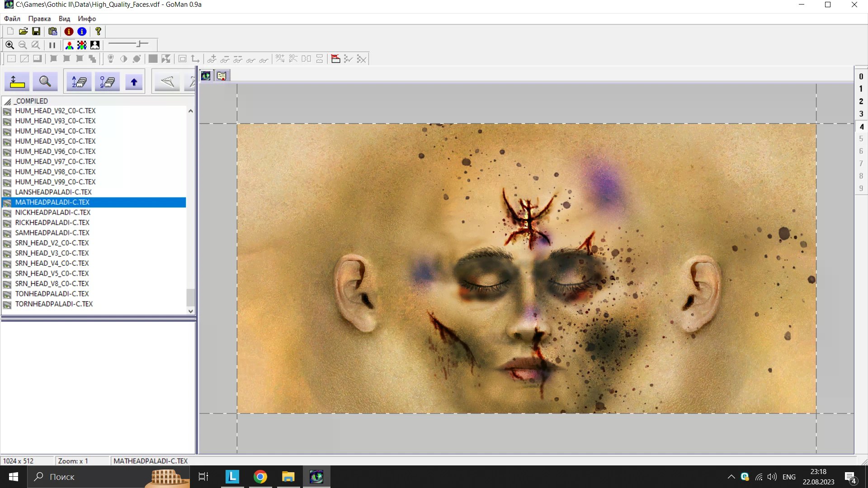
Task: Select NICKHEADPALADI-C.TEX in the file list
Action: click(52, 212)
